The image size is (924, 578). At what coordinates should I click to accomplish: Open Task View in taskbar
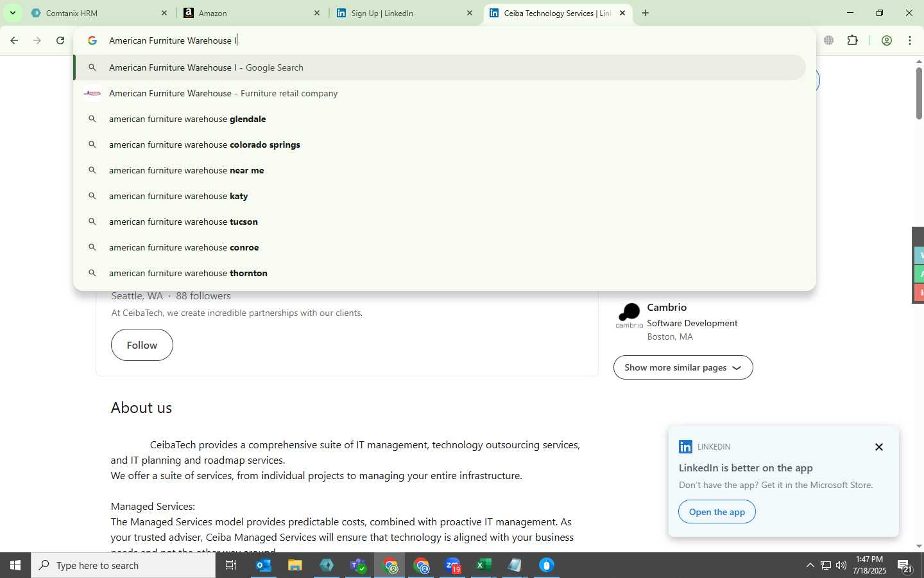pyautogui.click(x=231, y=565)
